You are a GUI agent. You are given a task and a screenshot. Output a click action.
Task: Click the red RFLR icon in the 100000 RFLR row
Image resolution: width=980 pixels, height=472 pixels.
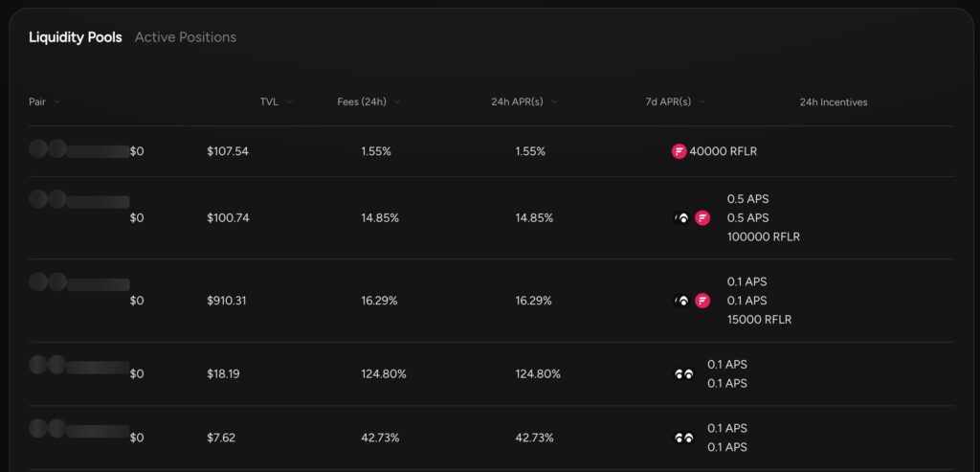click(x=702, y=218)
